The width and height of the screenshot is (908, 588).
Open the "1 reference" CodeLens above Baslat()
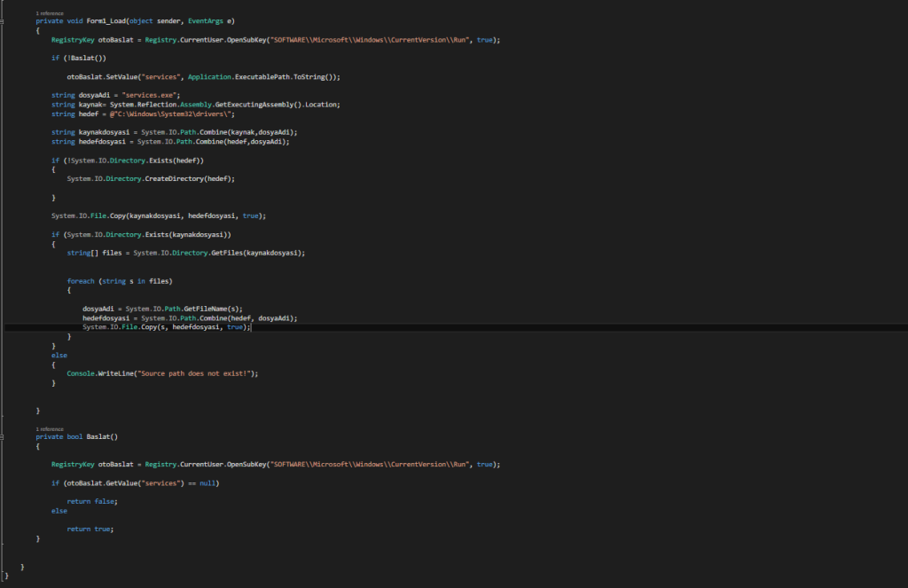50,429
